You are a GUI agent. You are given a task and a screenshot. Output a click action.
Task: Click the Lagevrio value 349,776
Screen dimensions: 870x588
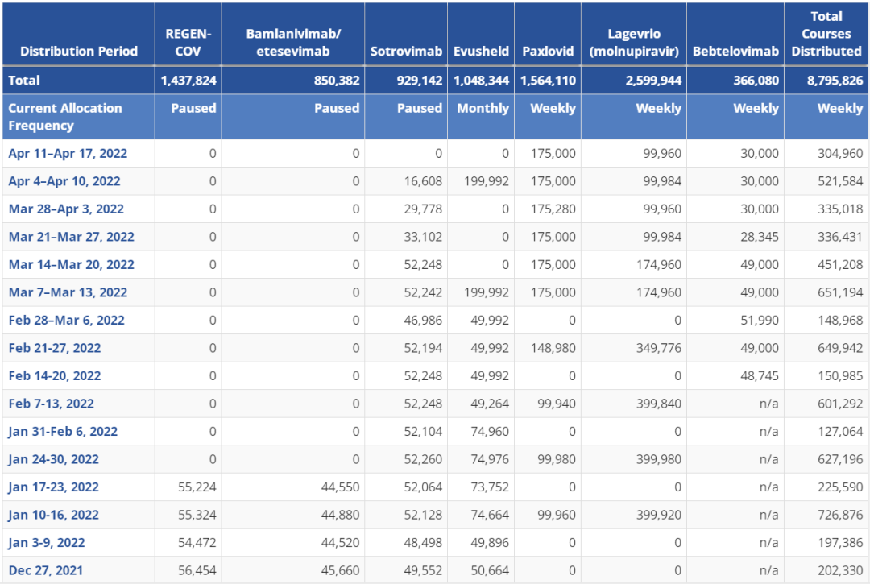[659, 348]
